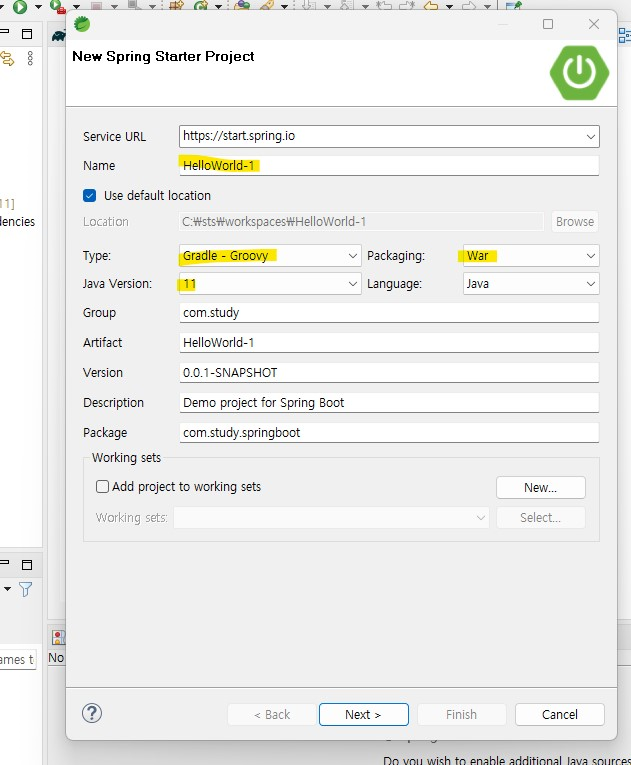Click the link-with-editor arrows icon
Image resolution: width=631 pixels, height=765 pixels.
pyautogui.click(x=7, y=59)
